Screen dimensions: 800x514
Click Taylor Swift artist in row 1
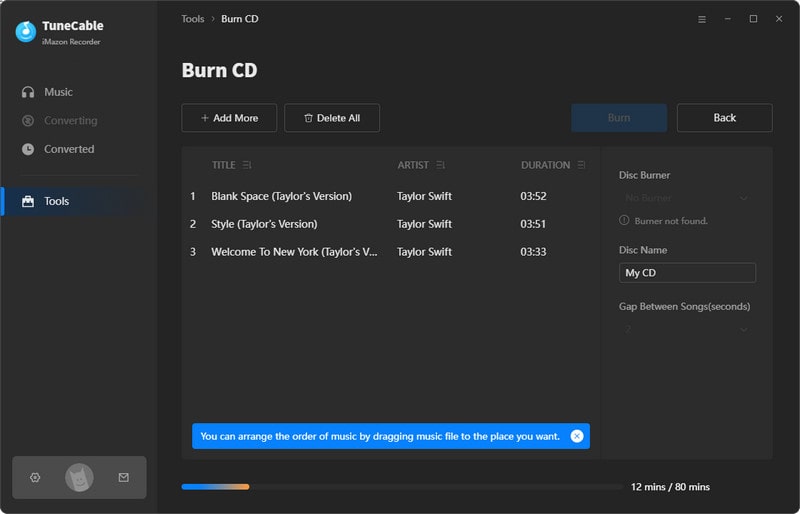424,196
